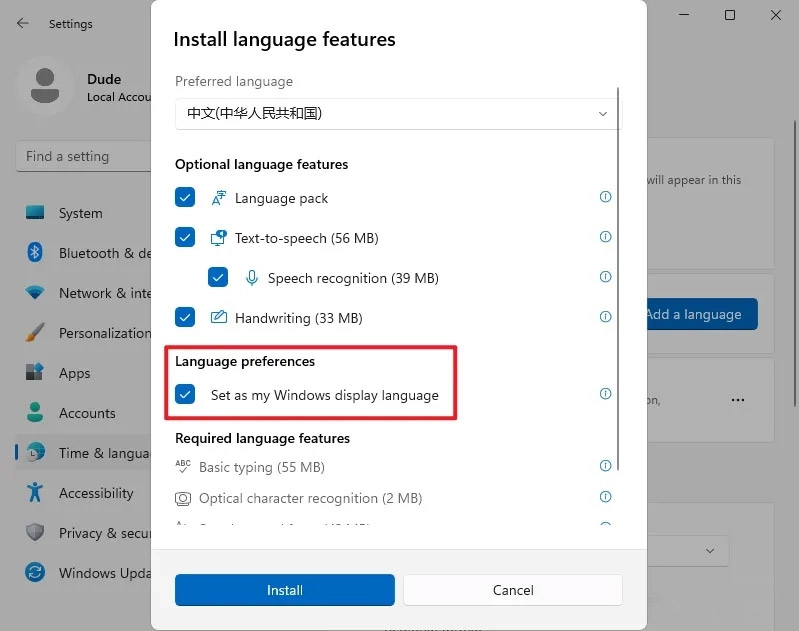
Task: Click the Privacy & security sidebar label
Action: (105, 533)
